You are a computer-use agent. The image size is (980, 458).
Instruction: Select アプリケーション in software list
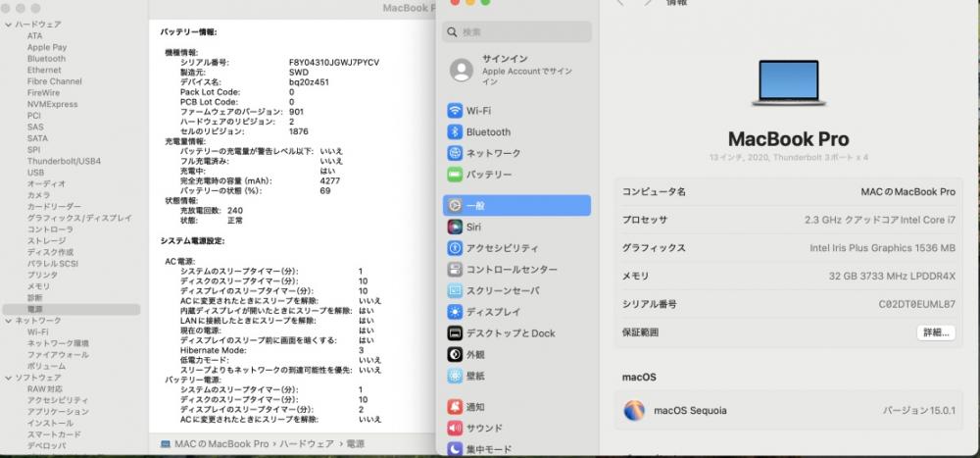(x=58, y=412)
